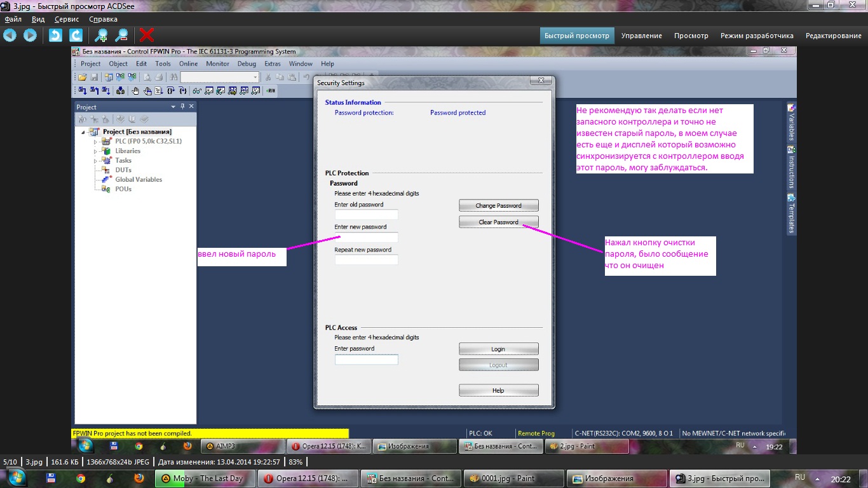Switch to the Редактирование tab

(x=833, y=36)
